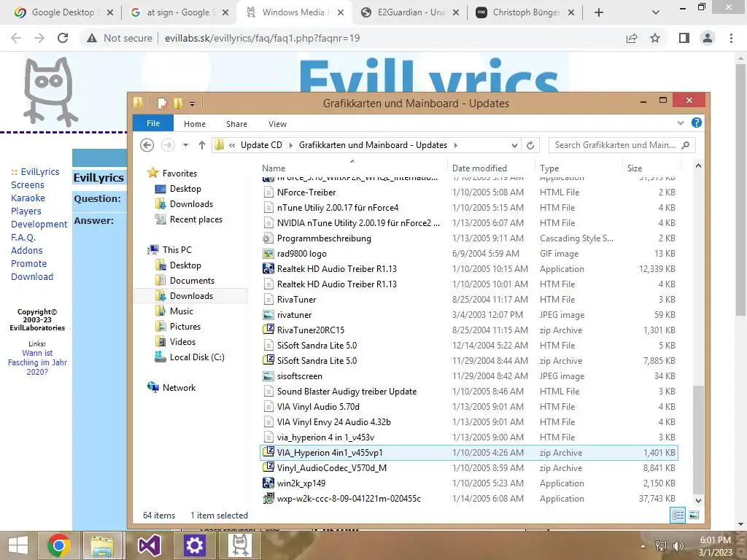Click Explorer Help question mark icon
The height and width of the screenshot is (560, 747).
point(696,122)
